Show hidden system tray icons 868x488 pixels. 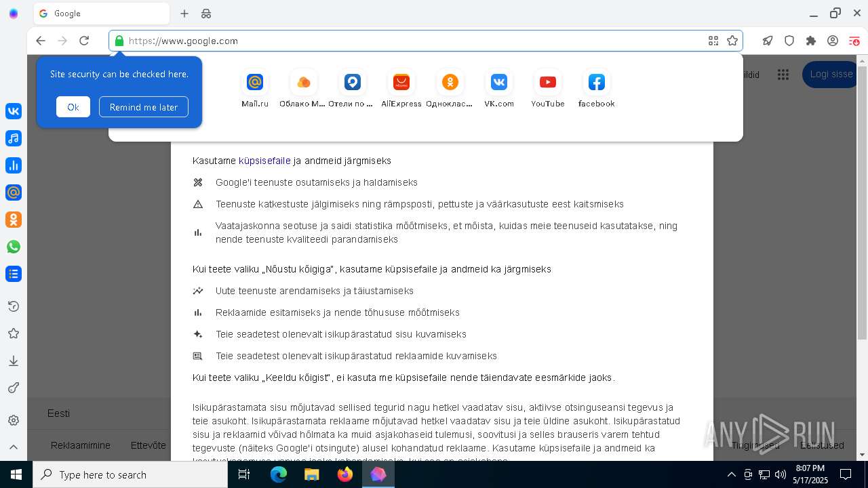(x=731, y=474)
